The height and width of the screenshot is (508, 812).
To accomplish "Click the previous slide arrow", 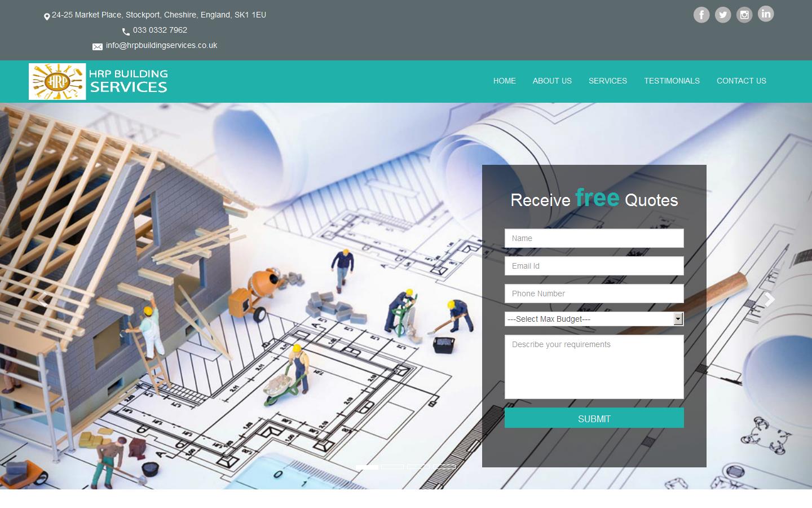I will pyautogui.click(x=42, y=299).
